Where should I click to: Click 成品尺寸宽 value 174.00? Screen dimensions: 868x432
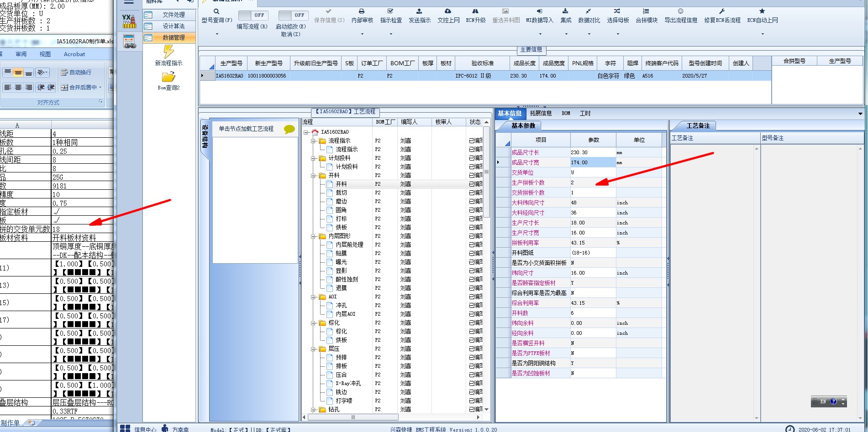pyautogui.click(x=593, y=162)
